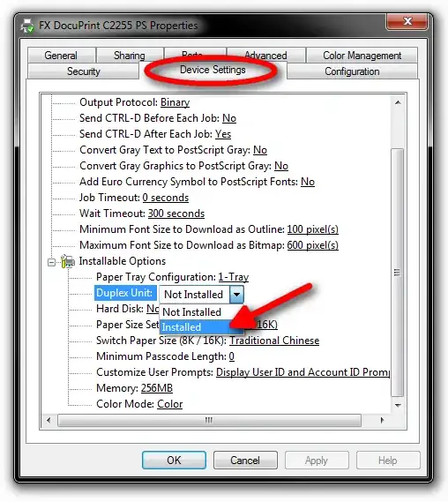Change the Color Mode Color value

[169, 404]
